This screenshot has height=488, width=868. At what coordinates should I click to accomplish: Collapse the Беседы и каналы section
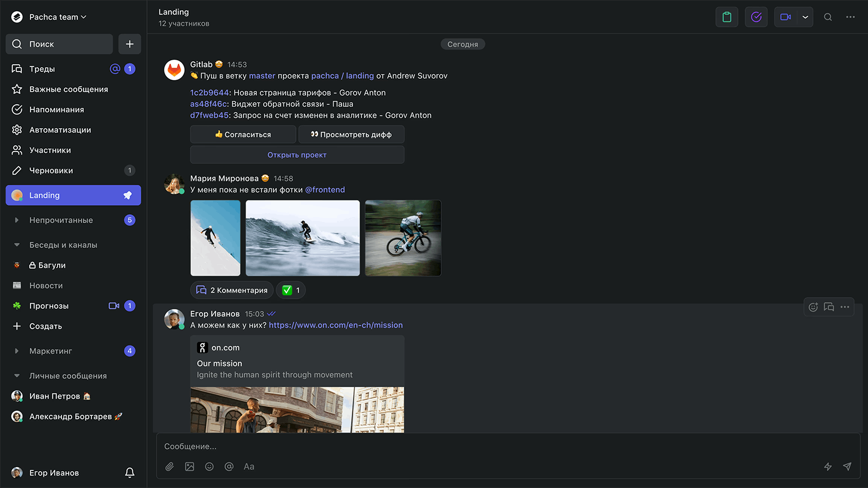point(17,245)
